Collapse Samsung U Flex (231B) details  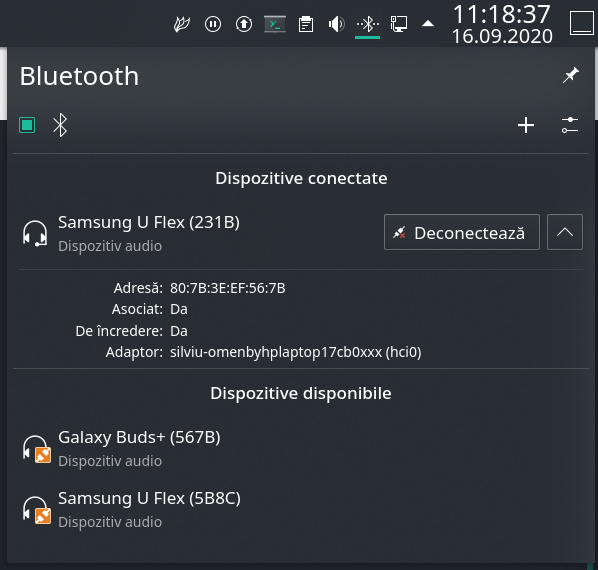coord(565,232)
